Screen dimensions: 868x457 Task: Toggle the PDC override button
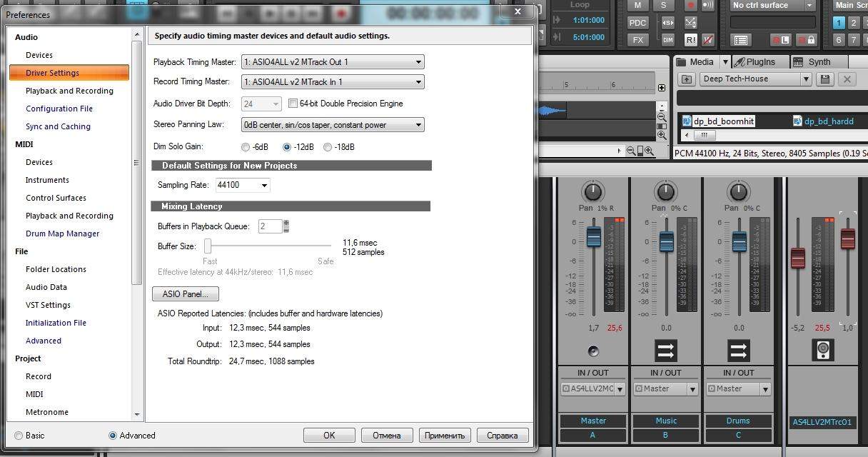coord(637,23)
